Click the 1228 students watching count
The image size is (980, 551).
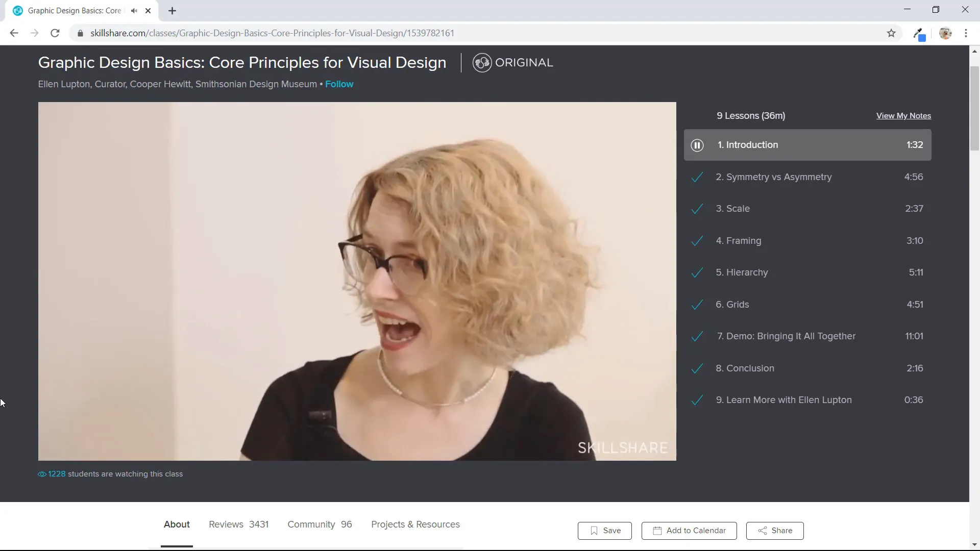57,474
